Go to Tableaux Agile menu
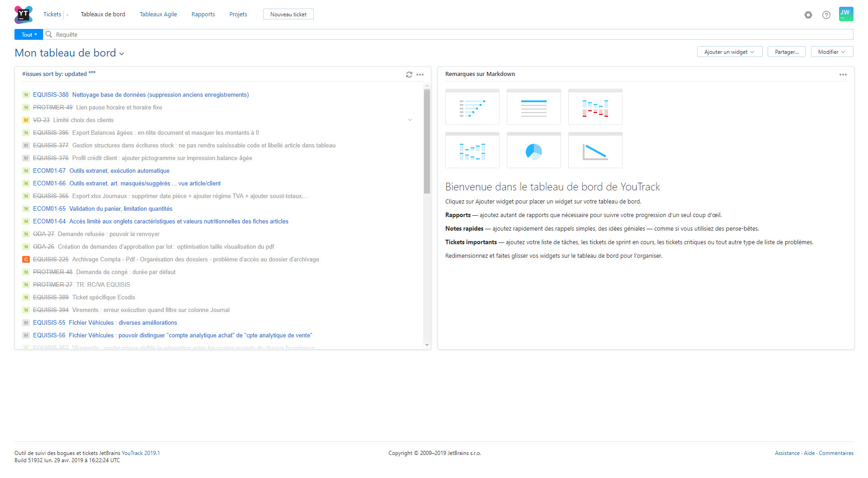This screenshot has height=478, width=868. pos(158,14)
